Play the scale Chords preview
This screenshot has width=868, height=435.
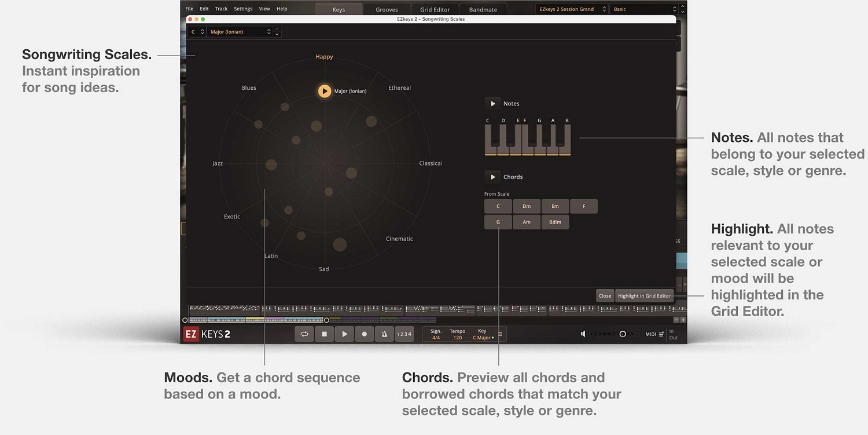pyautogui.click(x=492, y=177)
